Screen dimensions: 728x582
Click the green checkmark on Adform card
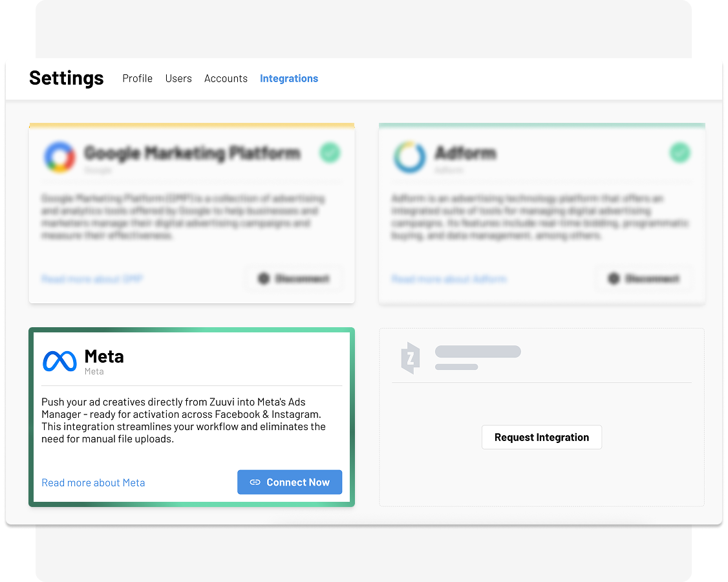[x=680, y=153]
